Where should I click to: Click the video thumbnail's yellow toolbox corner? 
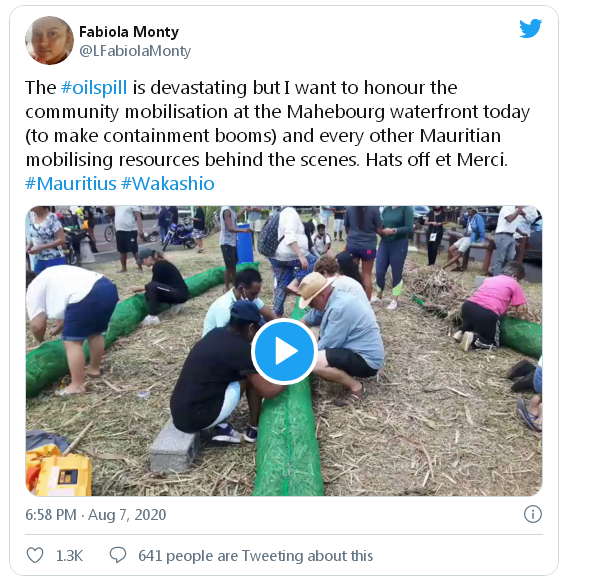pyautogui.click(x=59, y=470)
